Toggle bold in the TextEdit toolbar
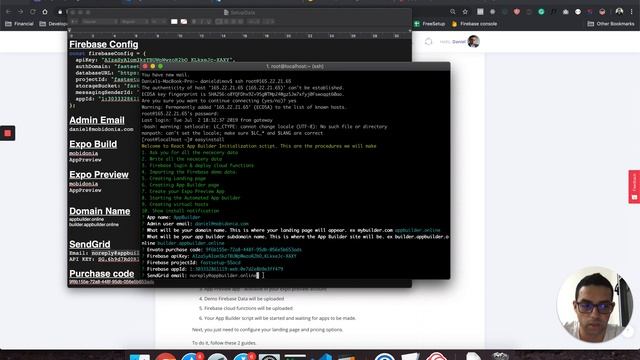640x360 pixels. pos(194,21)
